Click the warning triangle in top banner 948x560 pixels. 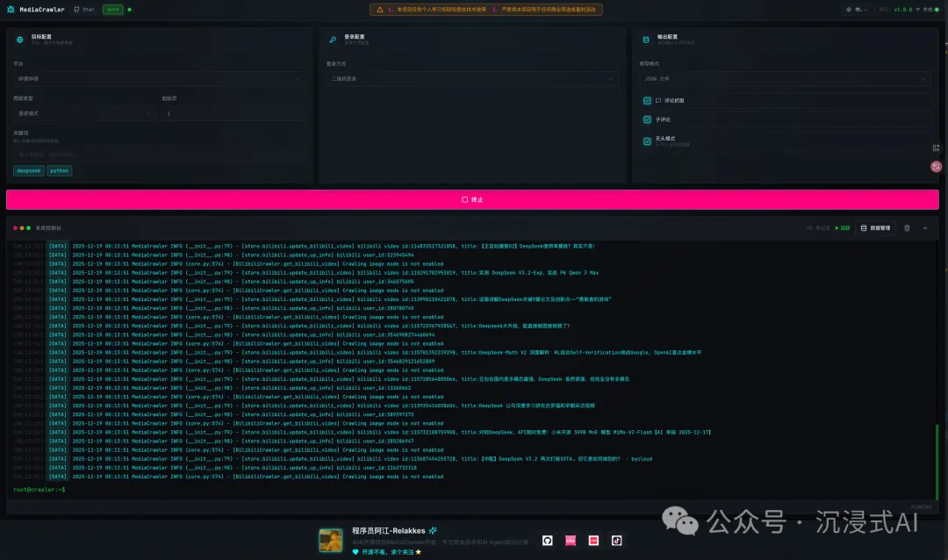(x=380, y=10)
